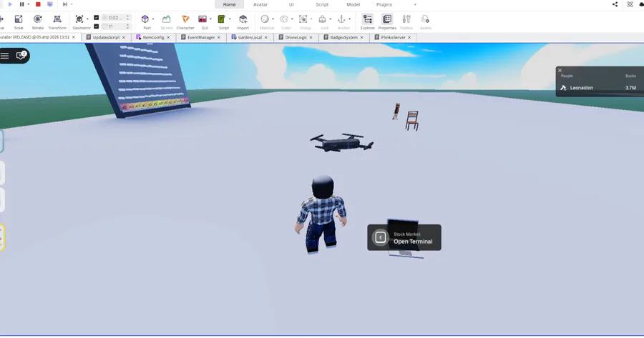Expand the Color dropdown arrow
The width and height of the screenshot is (644, 338).
point(292,19)
